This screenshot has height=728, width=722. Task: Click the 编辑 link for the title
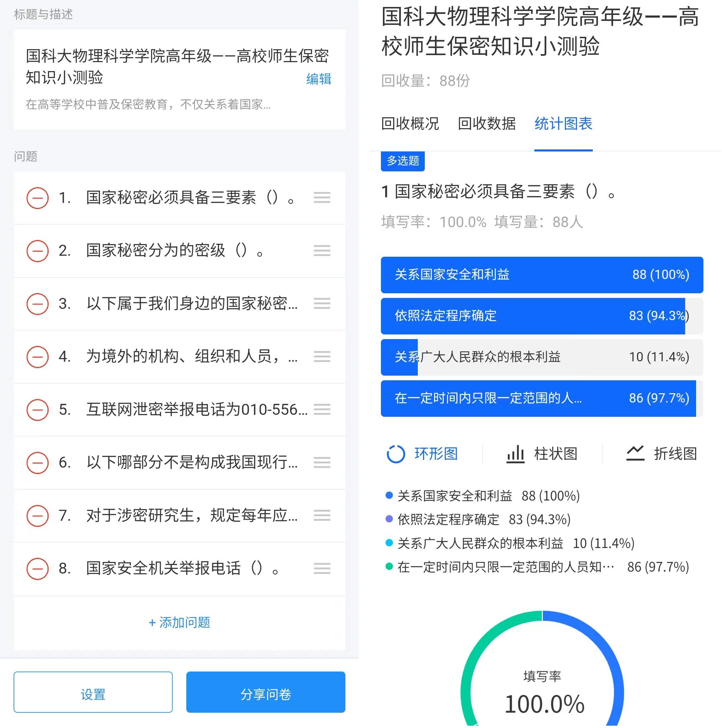coord(318,79)
